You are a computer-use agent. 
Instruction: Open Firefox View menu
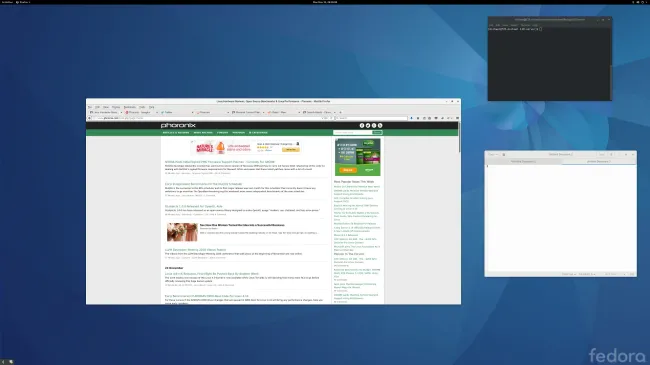click(106, 107)
